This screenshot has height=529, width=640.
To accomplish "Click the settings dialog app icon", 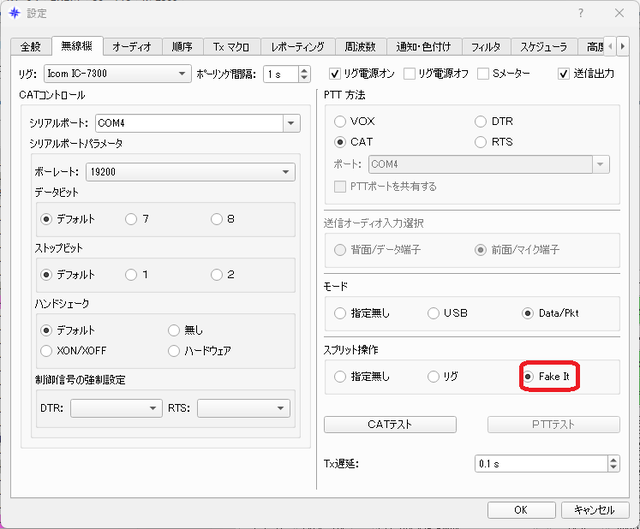I will 14,13.
